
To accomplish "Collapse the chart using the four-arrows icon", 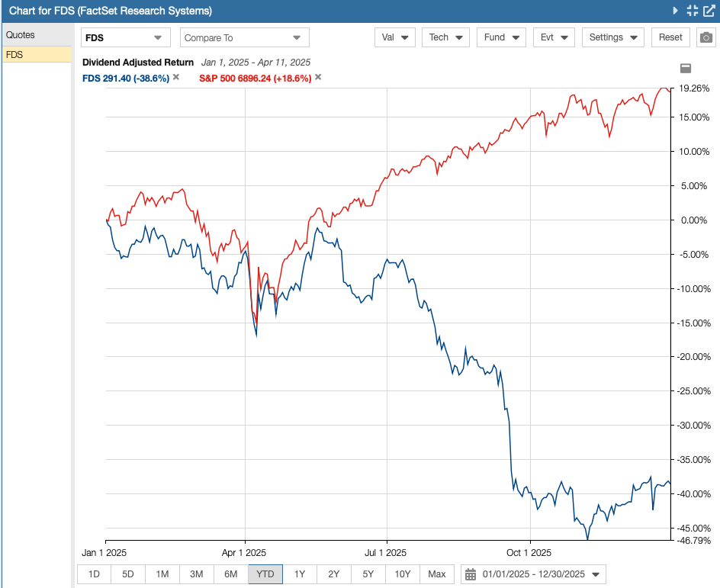I will 691,10.
